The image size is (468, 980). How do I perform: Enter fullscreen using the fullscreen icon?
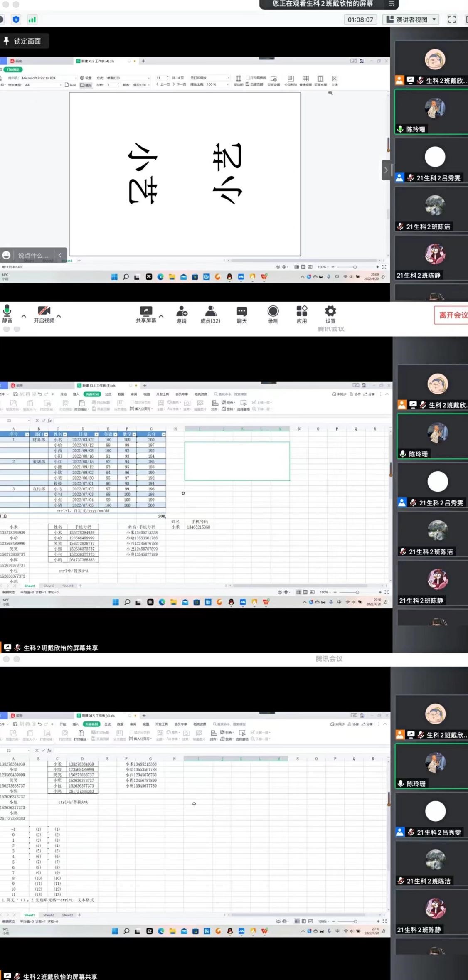click(452, 20)
